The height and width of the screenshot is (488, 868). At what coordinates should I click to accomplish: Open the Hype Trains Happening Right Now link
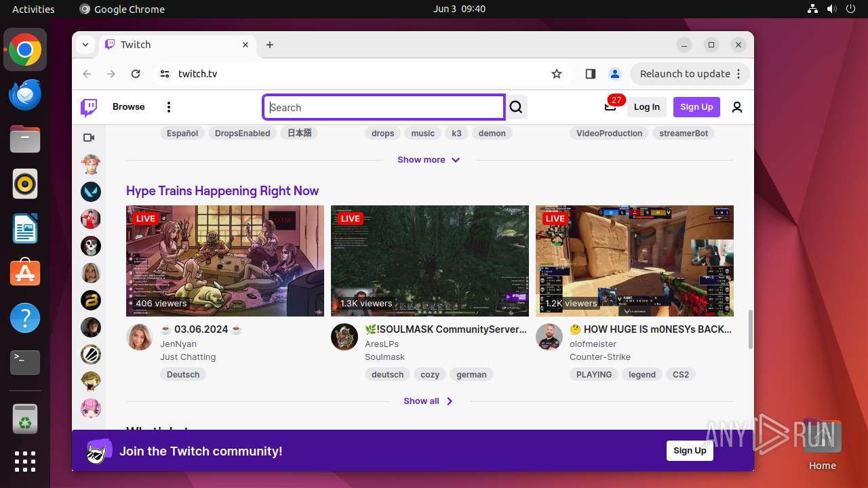point(222,191)
